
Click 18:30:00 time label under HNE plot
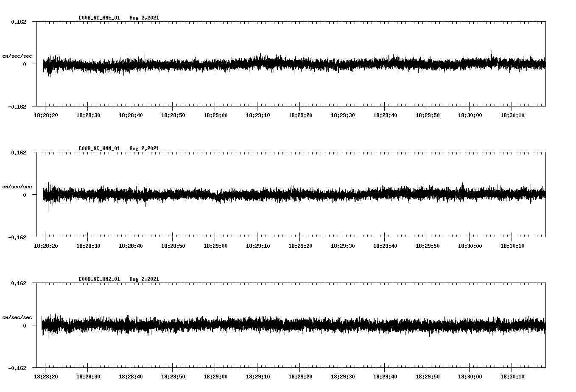point(470,115)
